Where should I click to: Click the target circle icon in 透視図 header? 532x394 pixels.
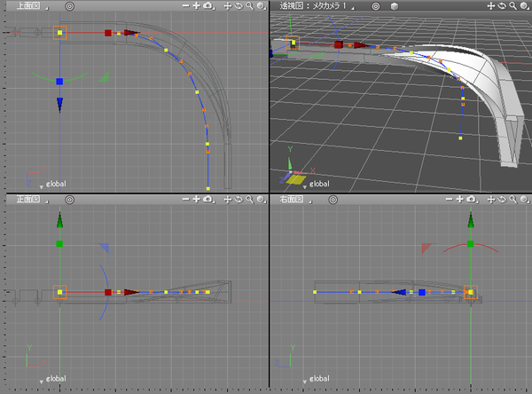(376, 6)
